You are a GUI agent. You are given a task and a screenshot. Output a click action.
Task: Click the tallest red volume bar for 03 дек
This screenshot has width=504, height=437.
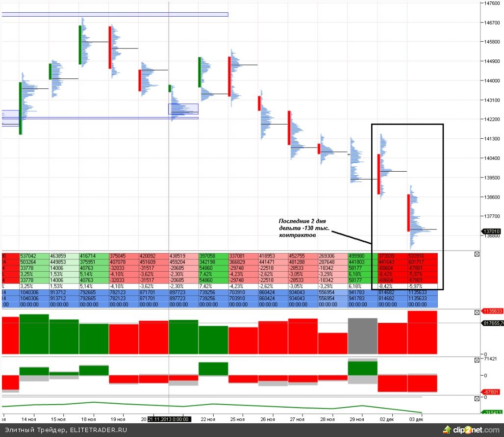point(422,333)
